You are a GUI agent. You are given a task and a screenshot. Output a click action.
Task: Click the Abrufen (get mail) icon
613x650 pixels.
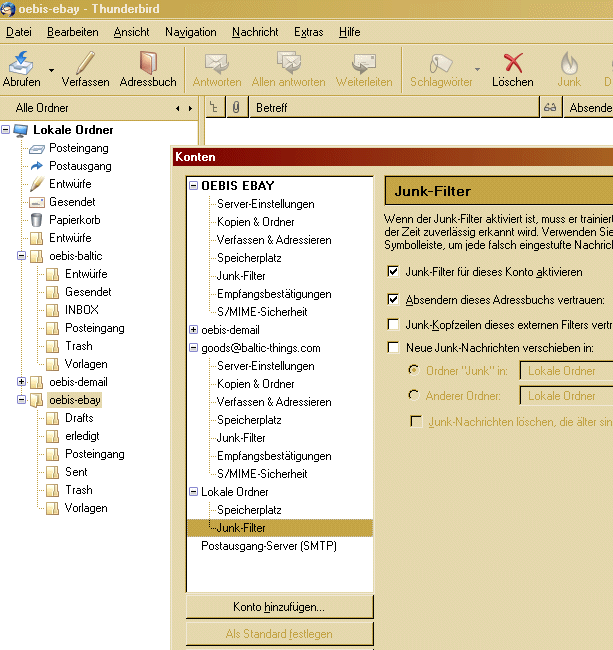tap(21, 63)
